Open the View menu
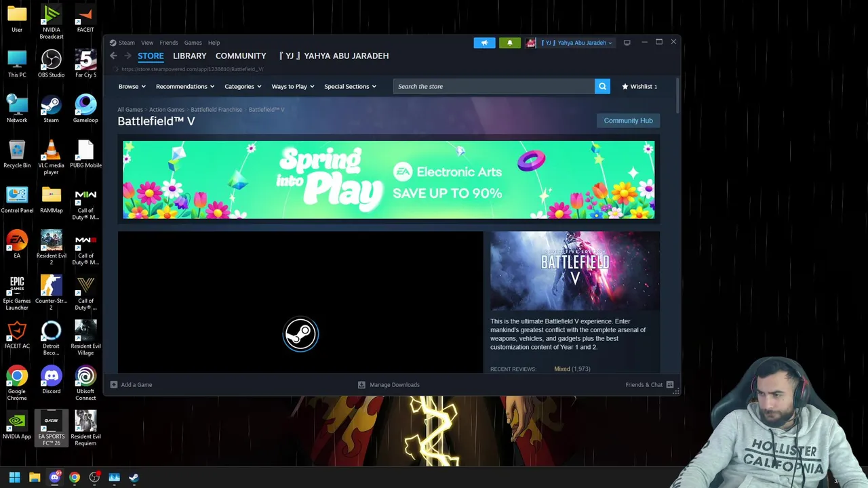This screenshot has height=488, width=868. [147, 43]
